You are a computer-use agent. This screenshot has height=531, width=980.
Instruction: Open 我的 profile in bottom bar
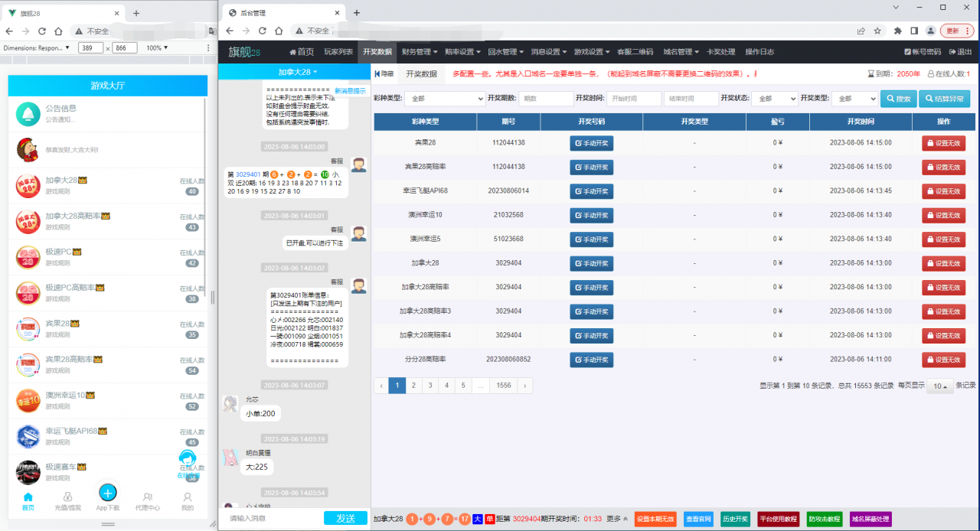tap(187, 501)
